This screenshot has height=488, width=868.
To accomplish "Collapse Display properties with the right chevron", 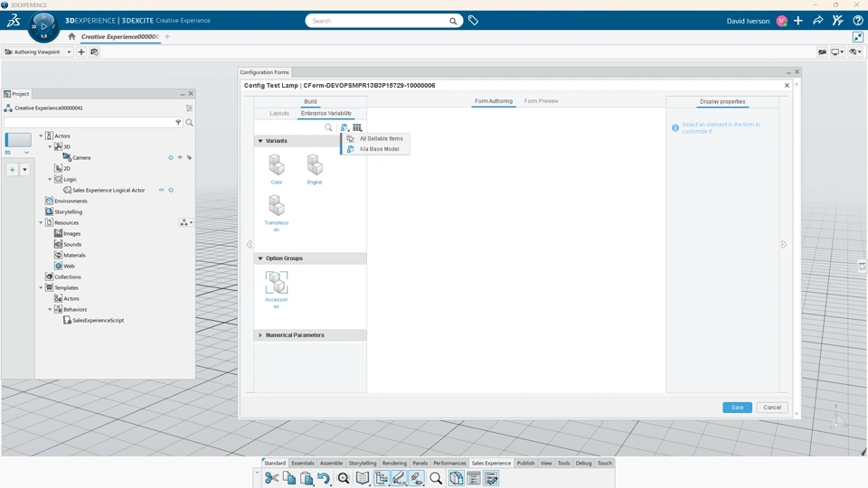I will click(783, 245).
